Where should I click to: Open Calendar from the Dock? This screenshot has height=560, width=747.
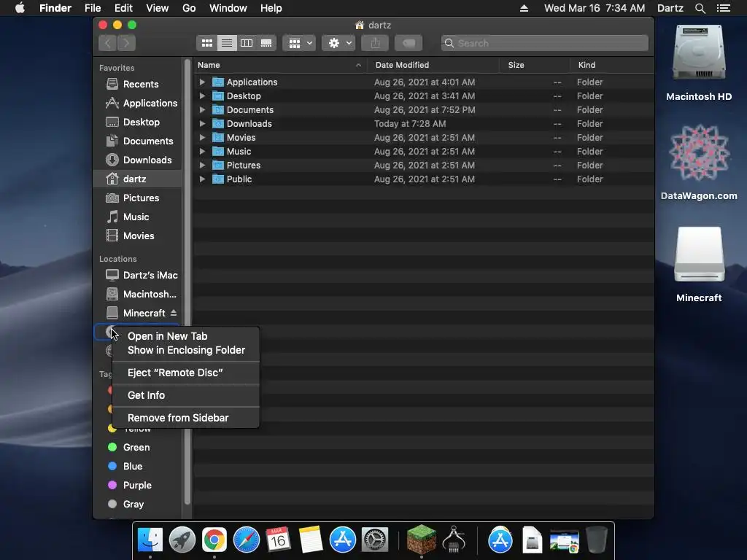[278, 540]
